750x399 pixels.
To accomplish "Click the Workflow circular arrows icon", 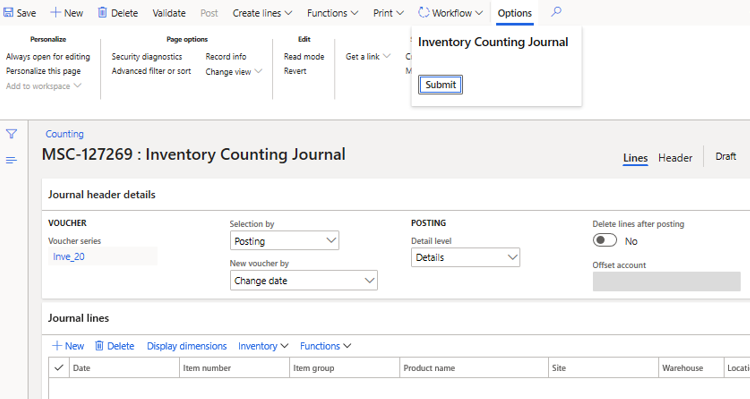I will tap(423, 12).
